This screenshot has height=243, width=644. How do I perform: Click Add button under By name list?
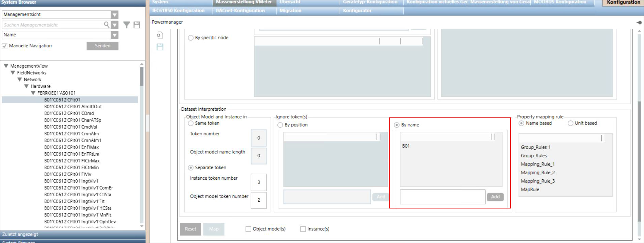495,197
